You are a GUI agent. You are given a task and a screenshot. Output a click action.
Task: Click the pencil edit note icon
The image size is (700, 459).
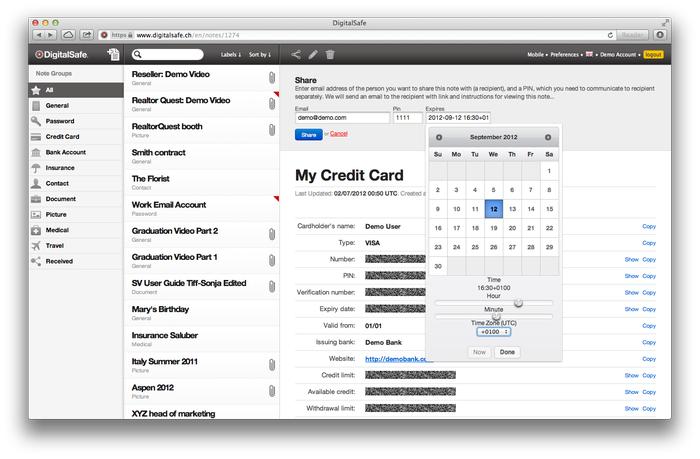313,55
